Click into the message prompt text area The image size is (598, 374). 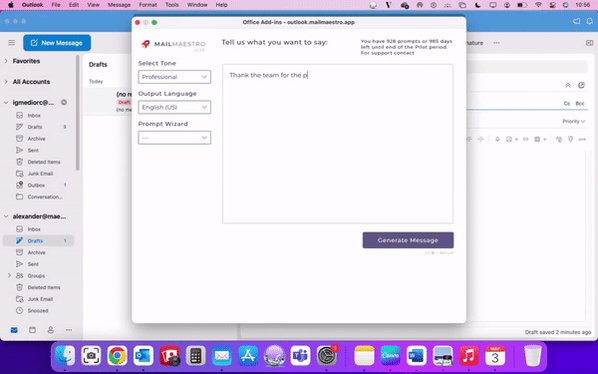[338, 144]
